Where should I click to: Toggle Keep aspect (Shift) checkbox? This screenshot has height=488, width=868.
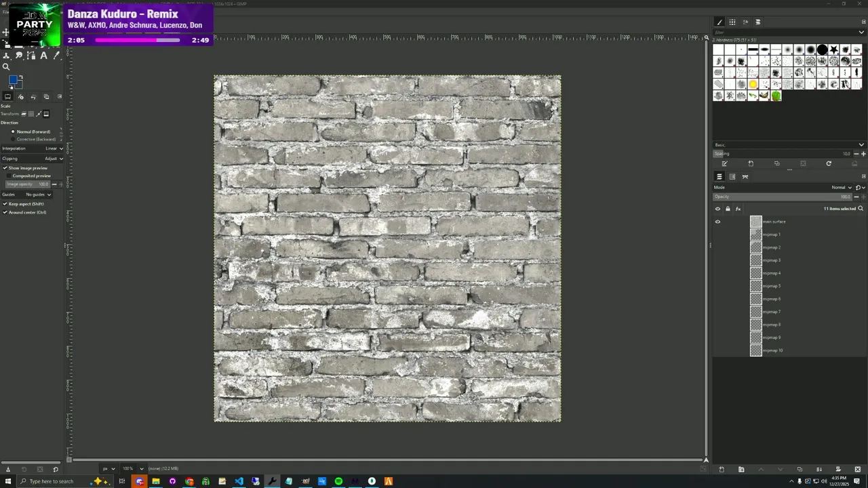24,204
